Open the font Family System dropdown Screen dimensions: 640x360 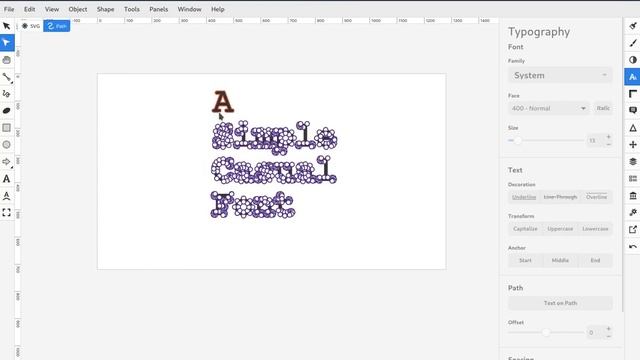click(x=560, y=76)
